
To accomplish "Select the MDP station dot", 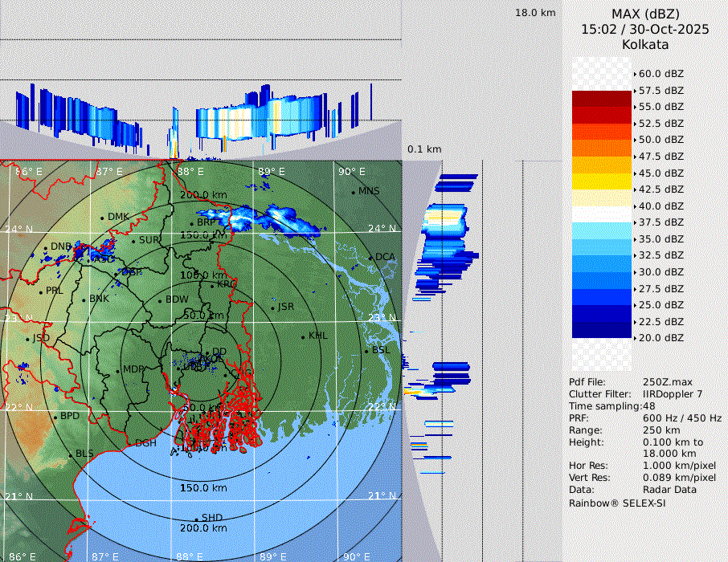I will [x=118, y=370].
